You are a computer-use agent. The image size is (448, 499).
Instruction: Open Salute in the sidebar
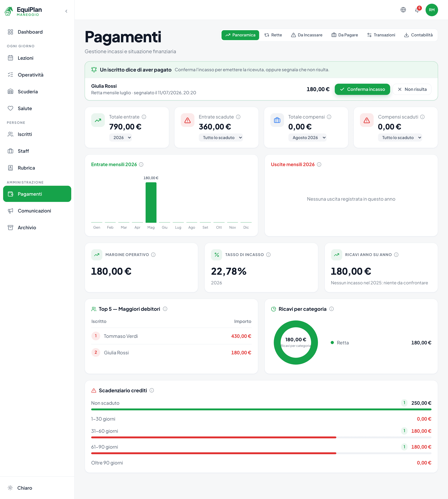(37, 108)
